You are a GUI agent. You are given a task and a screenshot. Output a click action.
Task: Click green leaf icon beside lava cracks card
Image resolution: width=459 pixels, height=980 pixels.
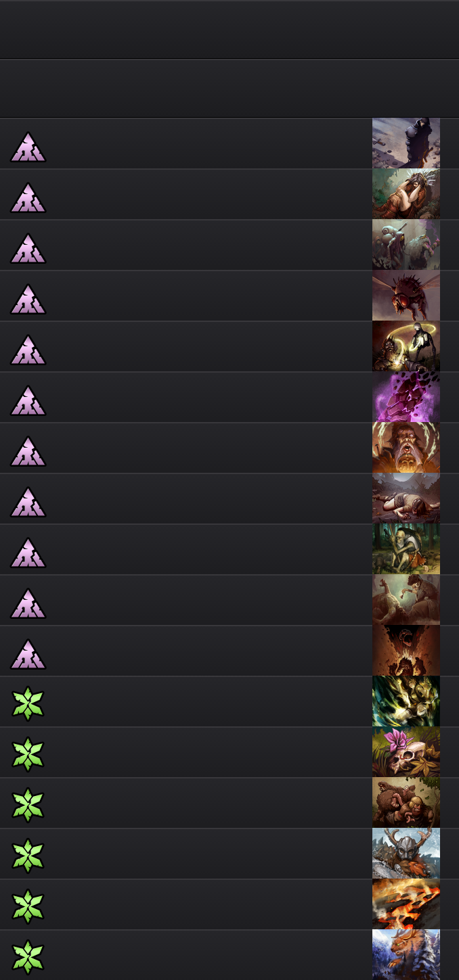[x=28, y=906]
